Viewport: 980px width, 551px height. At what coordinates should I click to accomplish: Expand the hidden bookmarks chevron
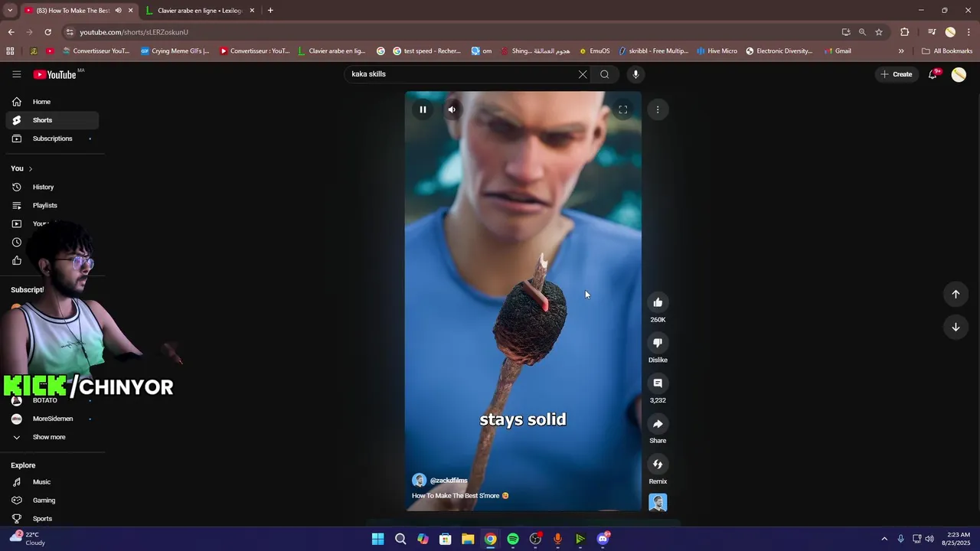(x=901, y=51)
